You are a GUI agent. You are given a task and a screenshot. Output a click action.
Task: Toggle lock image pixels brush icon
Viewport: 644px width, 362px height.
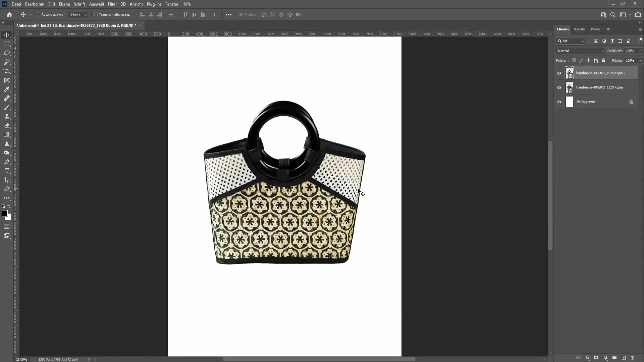(581, 60)
